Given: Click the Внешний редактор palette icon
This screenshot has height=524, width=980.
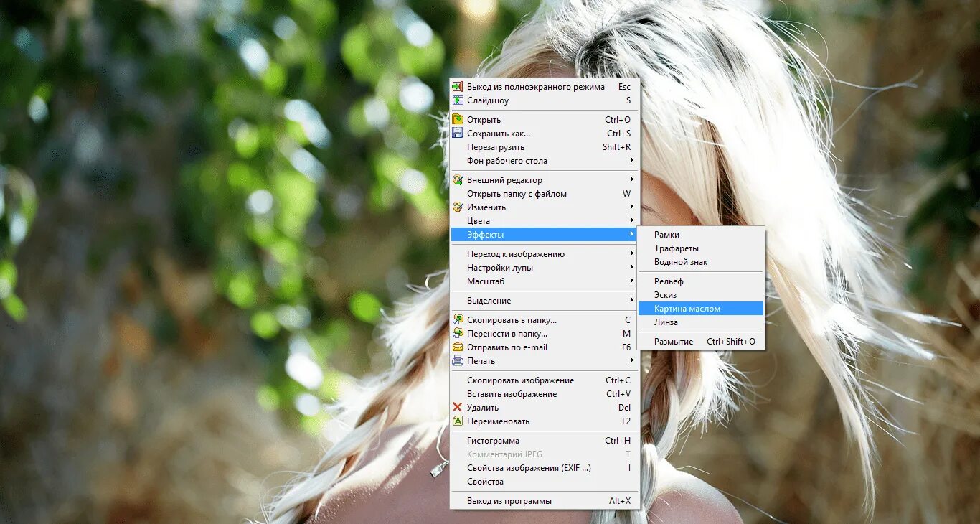Looking at the screenshot, I should (457, 180).
